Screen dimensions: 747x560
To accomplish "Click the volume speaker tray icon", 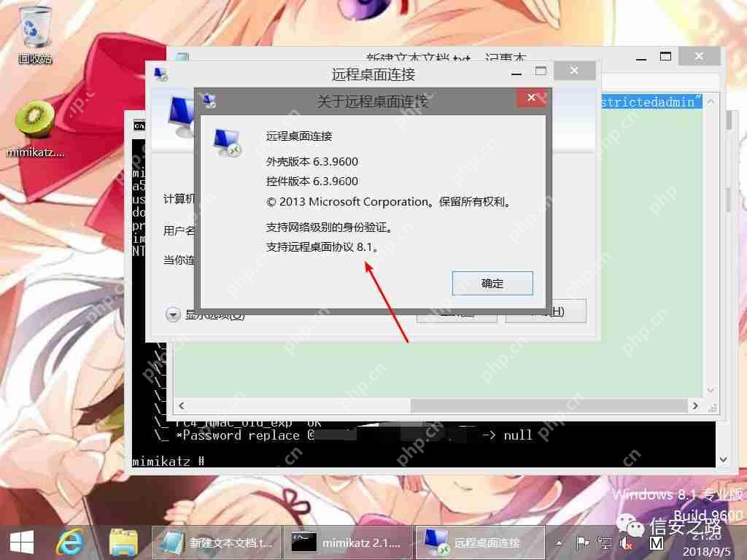I will pyautogui.click(x=626, y=542).
